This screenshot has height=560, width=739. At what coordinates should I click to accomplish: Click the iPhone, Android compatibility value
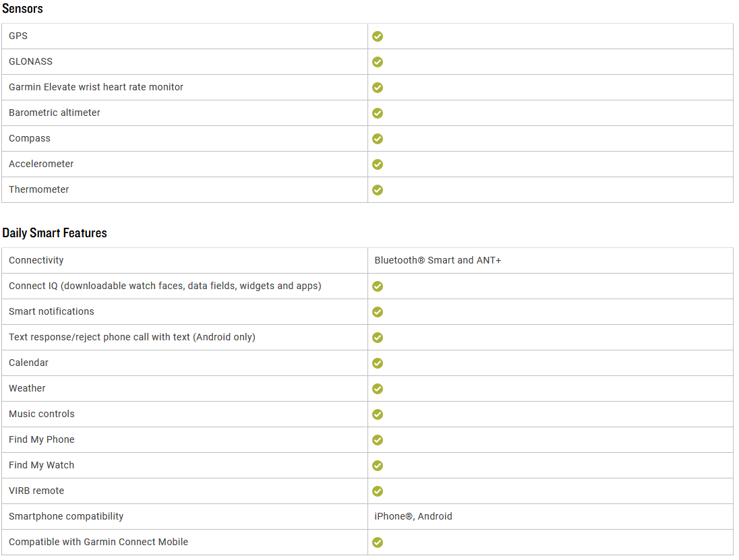click(x=413, y=516)
